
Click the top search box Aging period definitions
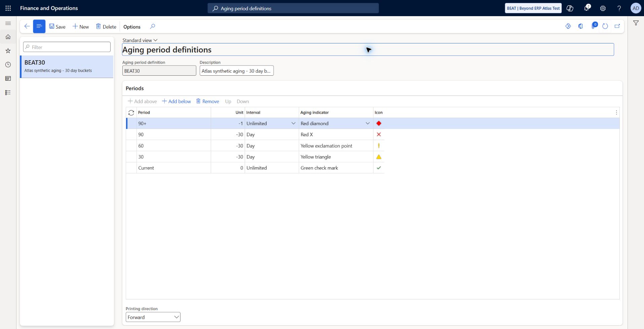[293, 8]
